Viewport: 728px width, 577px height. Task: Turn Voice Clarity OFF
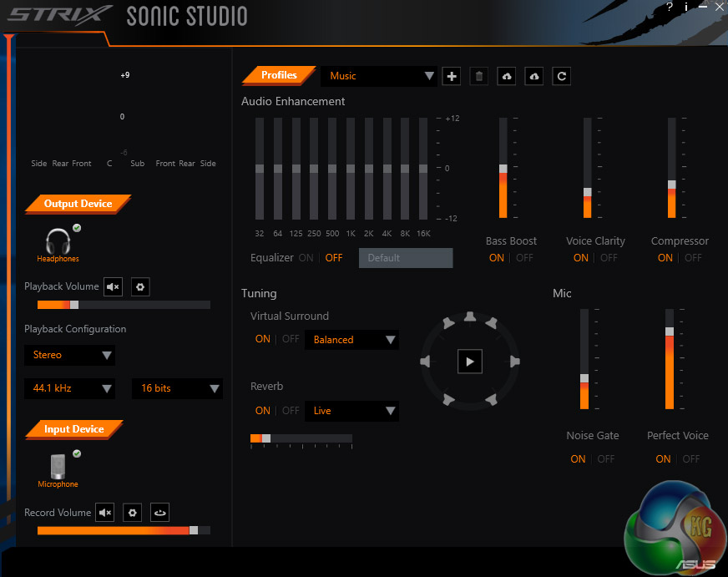coord(609,258)
